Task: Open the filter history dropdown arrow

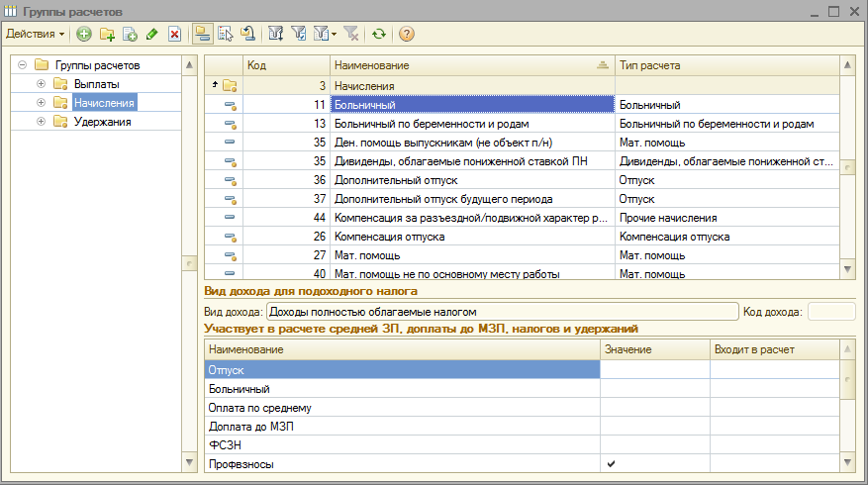Action: (x=335, y=34)
